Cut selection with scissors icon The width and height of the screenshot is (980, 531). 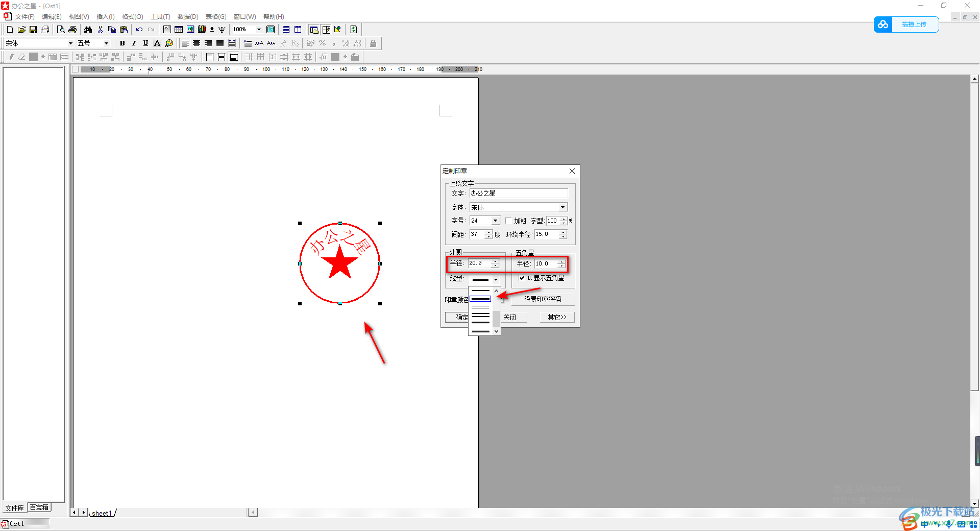click(100, 30)
